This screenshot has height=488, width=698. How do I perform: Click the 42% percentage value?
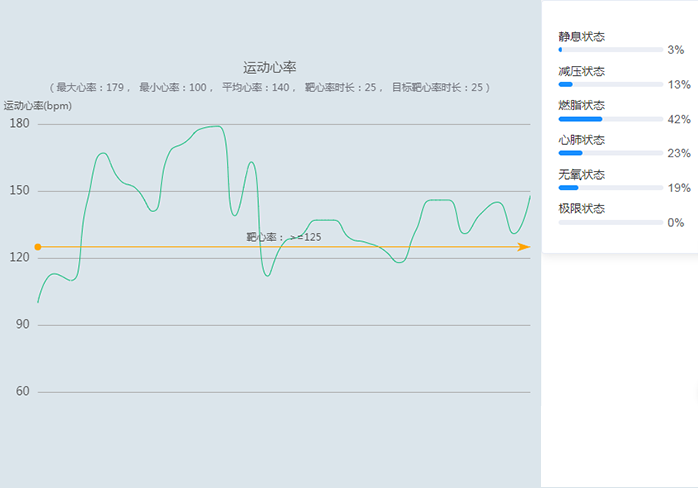pyautogui.click(x=678, y=119)
